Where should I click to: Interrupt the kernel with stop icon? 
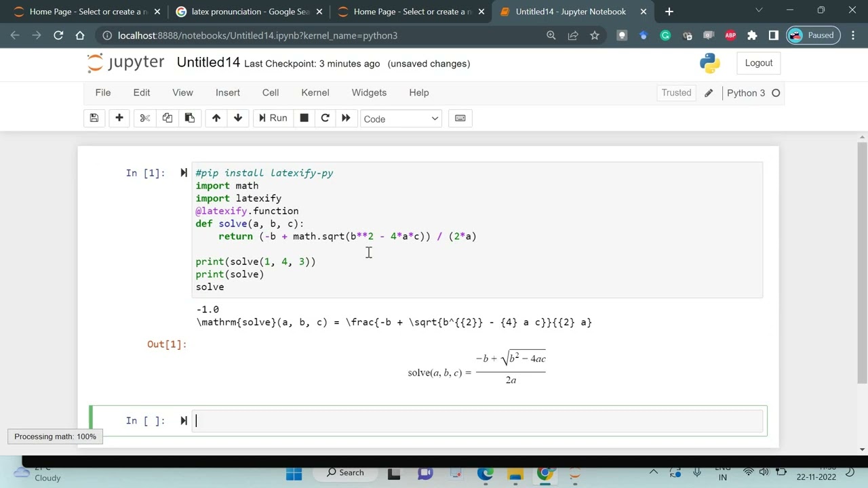coord(304,118)
